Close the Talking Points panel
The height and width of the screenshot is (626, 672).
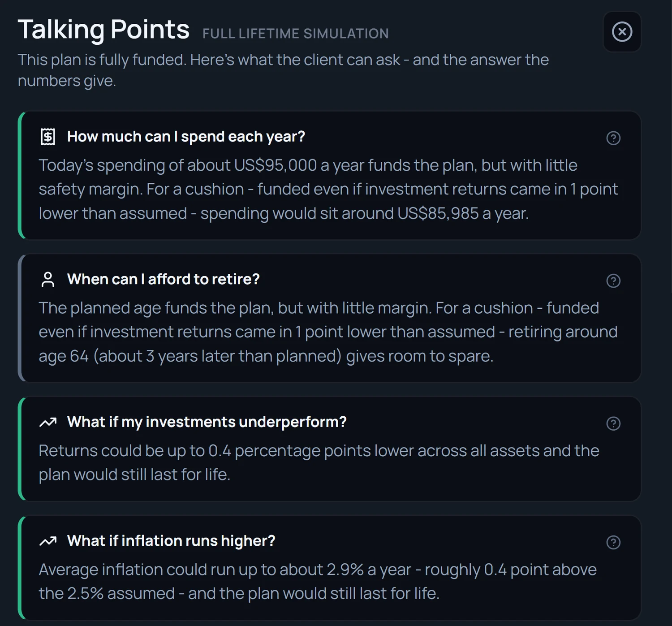[x=622, y=32]
